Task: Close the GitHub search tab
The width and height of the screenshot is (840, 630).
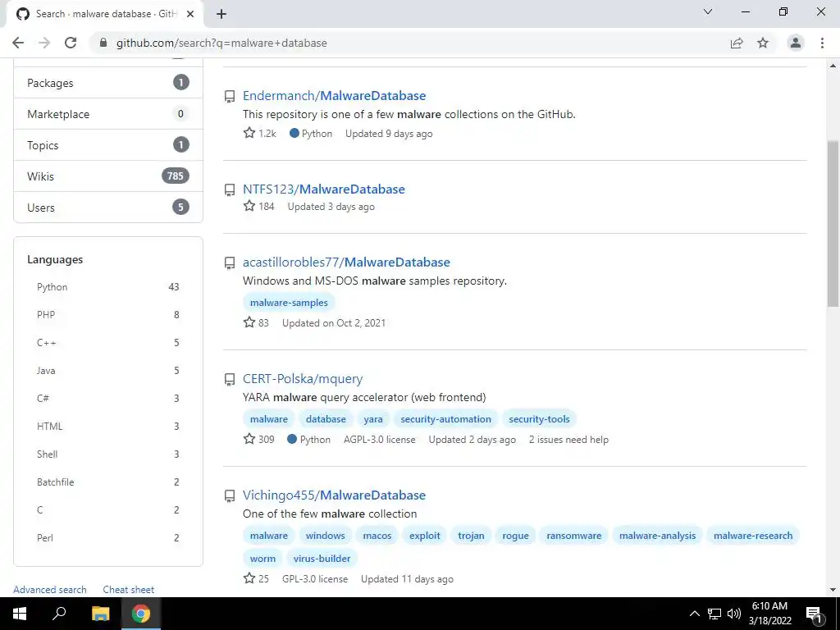Action: point(190,15)
